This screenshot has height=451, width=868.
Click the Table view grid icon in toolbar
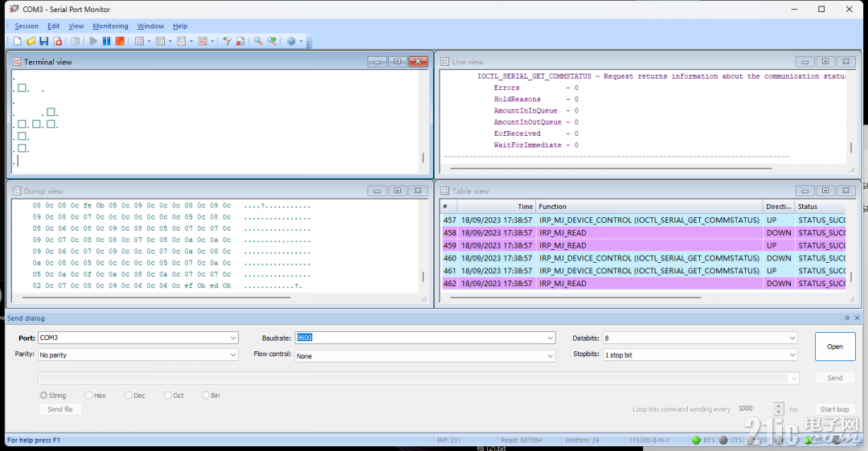tap(140, 41)
